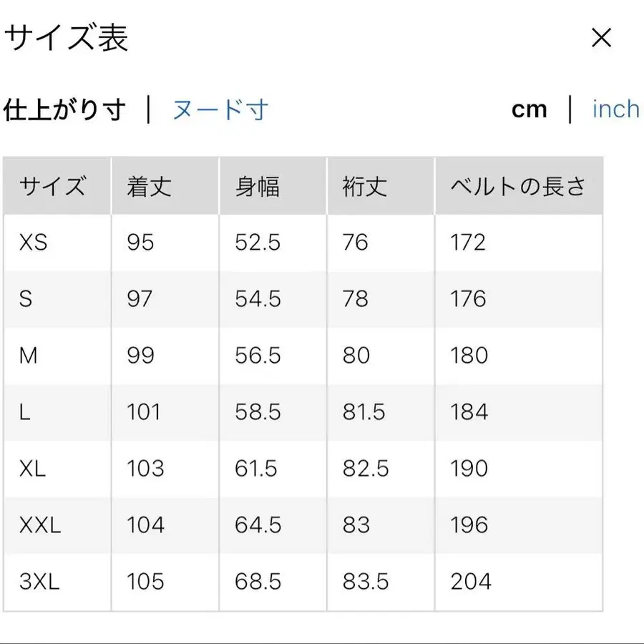Select the M size label

coord(28,356)
